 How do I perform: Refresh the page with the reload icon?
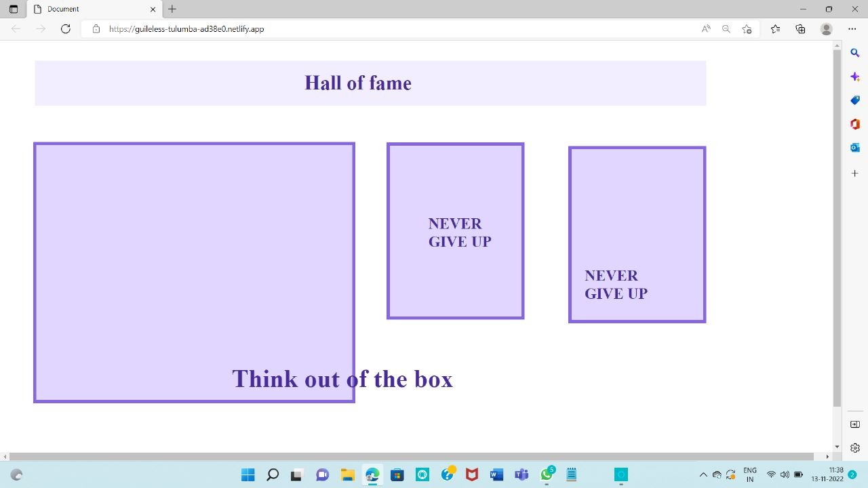coord(66,29)
